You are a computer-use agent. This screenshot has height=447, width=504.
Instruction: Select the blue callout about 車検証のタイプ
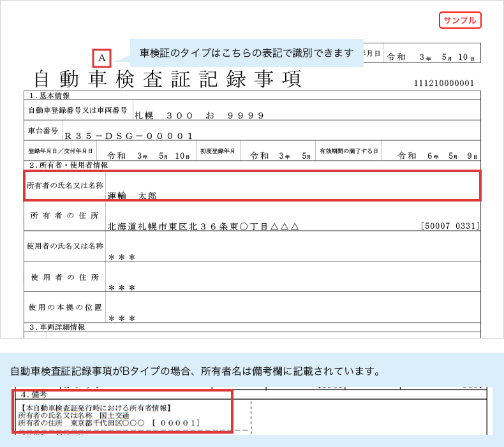(x=246, y=53)
